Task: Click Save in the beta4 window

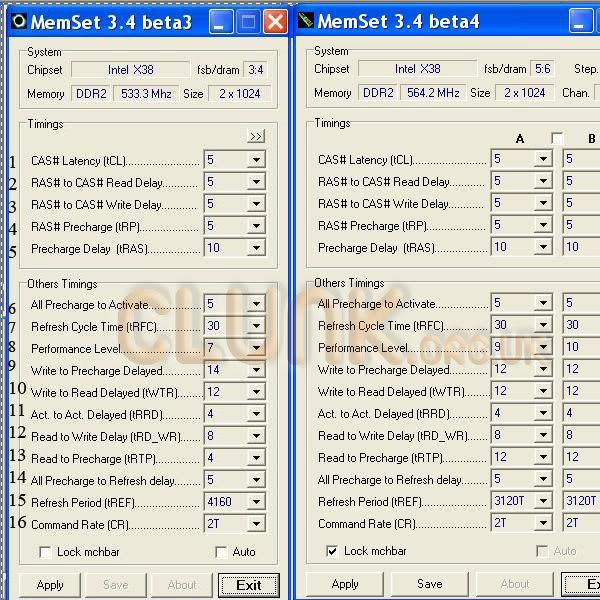Action: (x=430, y=584)
